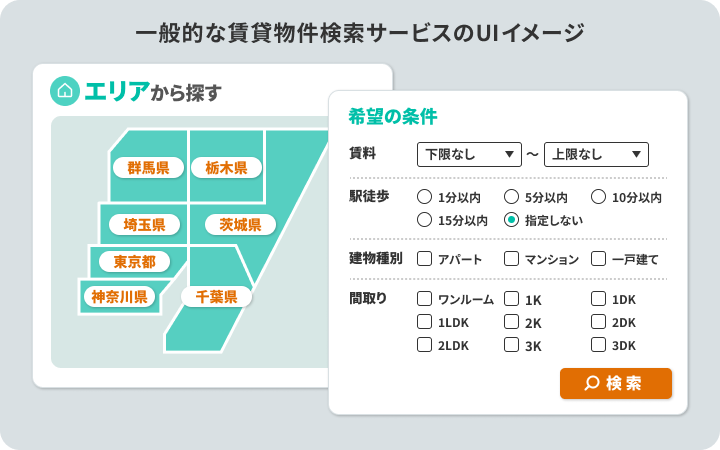
Task: Click the magnifying glass icon in 検索 button
Action: pyautogui.click(x=592, y=383)
